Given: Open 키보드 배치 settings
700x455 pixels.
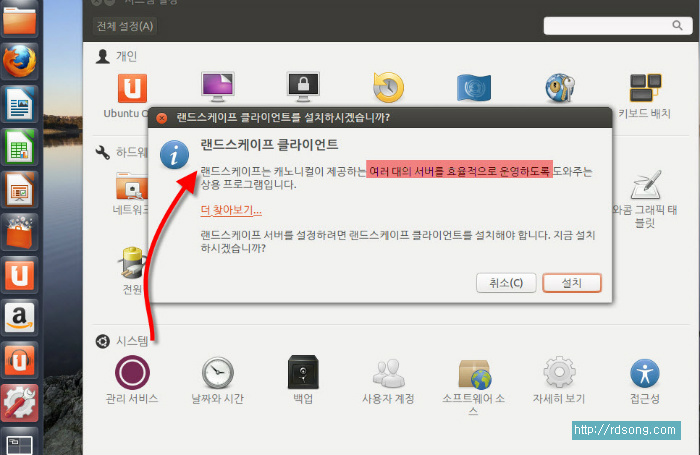Looking at the screenshot, I should pos(644,90).
